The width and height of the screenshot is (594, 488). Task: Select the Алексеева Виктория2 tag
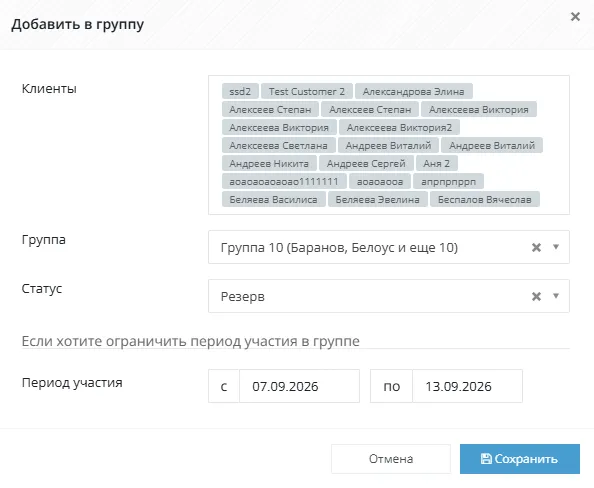coord(399,127)
